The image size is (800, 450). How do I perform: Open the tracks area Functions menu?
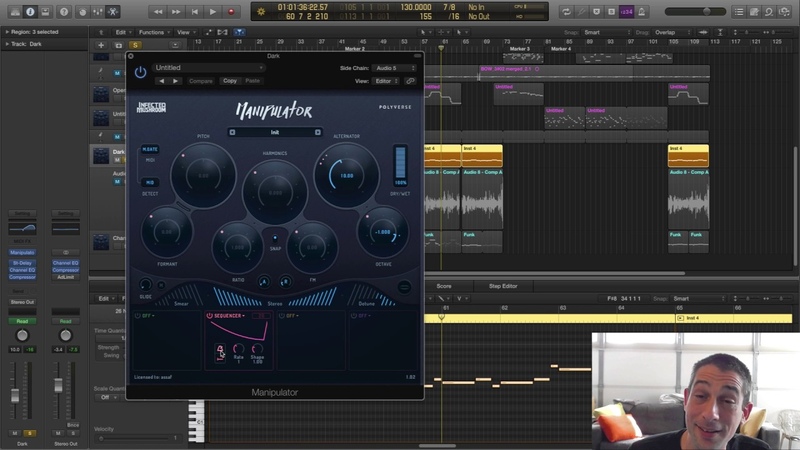154,32
